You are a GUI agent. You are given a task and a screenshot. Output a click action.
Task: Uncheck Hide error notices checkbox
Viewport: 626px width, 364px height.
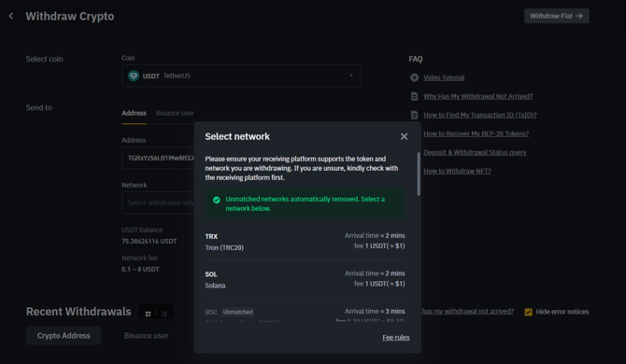tap(528, 312)
